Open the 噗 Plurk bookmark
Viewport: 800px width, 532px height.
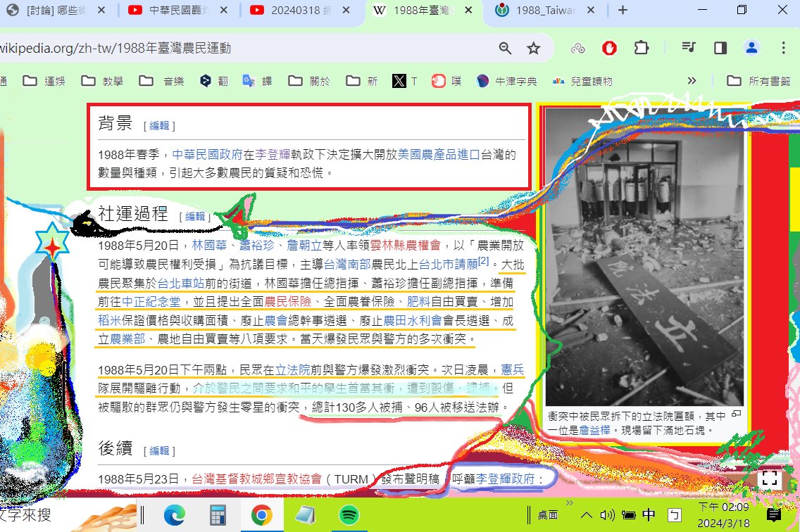point(446,81)
